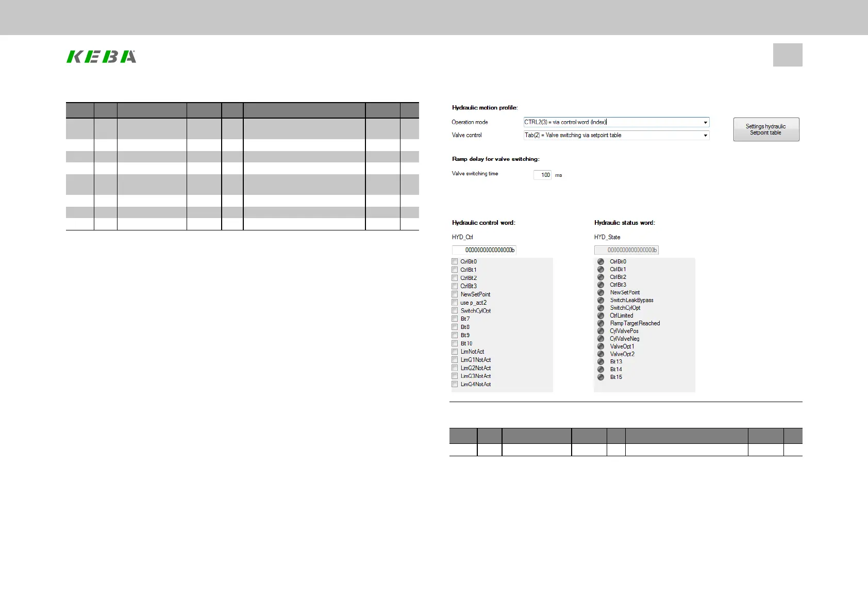Click the SwitchCylOpt status word LED indicator

[x=600, y=308]
